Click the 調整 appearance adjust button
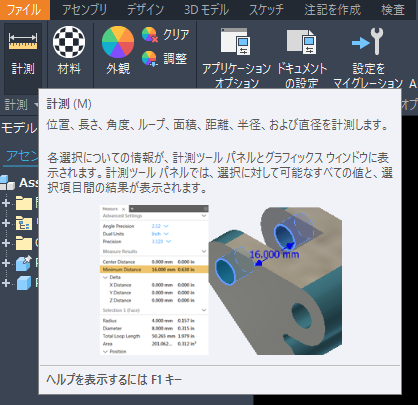Screen dimensions: 418x405 point(165,59)
